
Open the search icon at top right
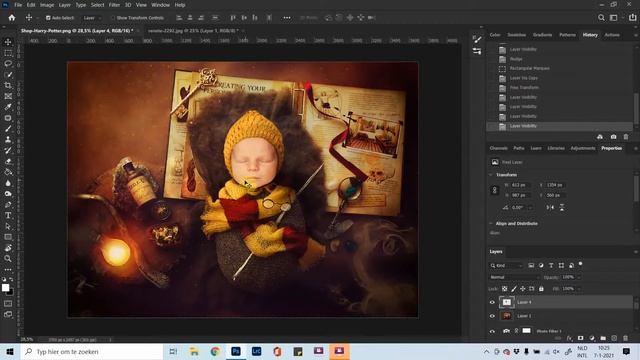pyautogui.click(x=601, y=18)
